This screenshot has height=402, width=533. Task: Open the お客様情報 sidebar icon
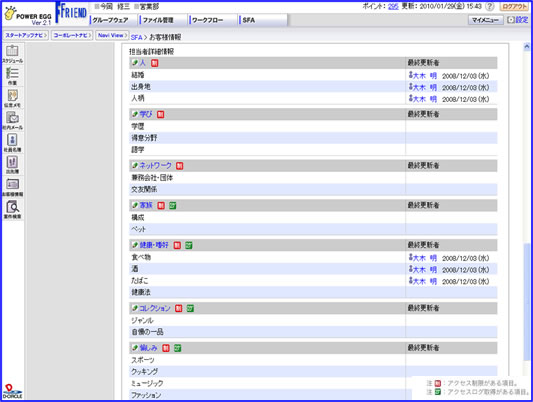13,187
